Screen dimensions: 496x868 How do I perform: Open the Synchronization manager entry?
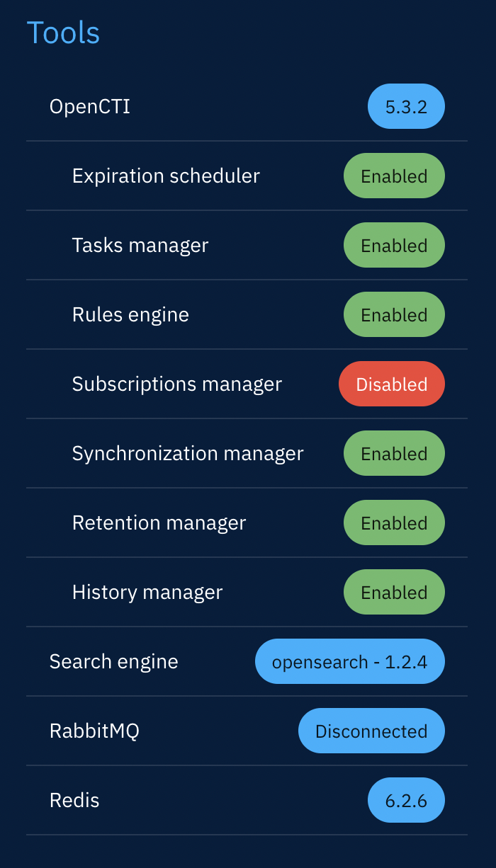click(187, 452)
